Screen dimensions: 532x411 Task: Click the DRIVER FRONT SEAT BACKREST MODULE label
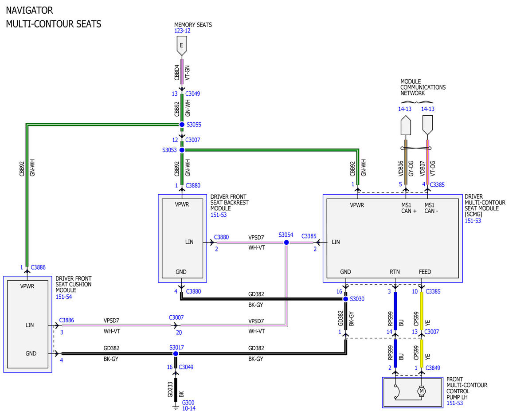[230, 203]
